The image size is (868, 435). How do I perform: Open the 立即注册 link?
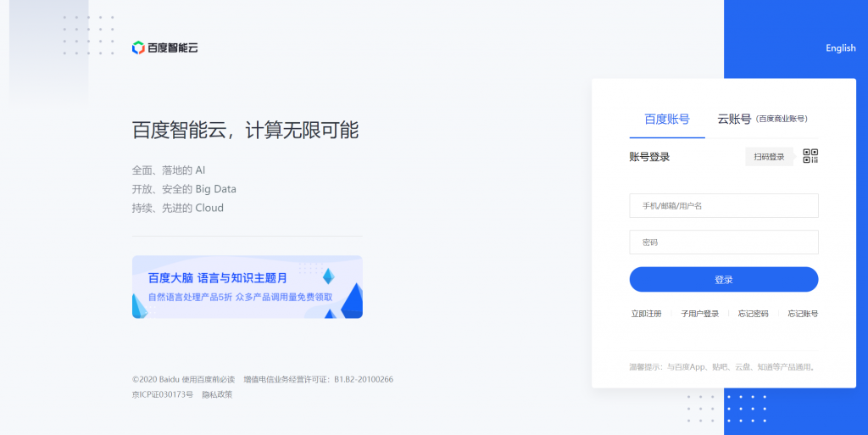(x=646, y=314)
